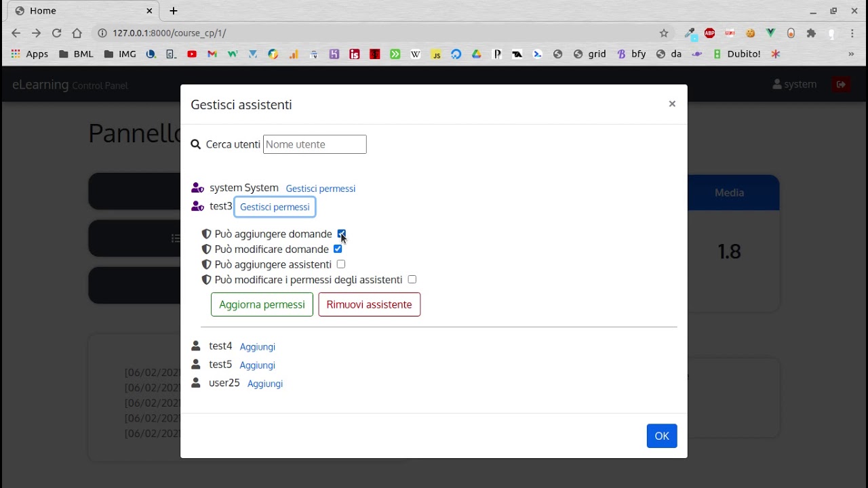Click the 'Media' tab header behind dialog
This screenshot has height=488, width=868.
pos(729,192)
